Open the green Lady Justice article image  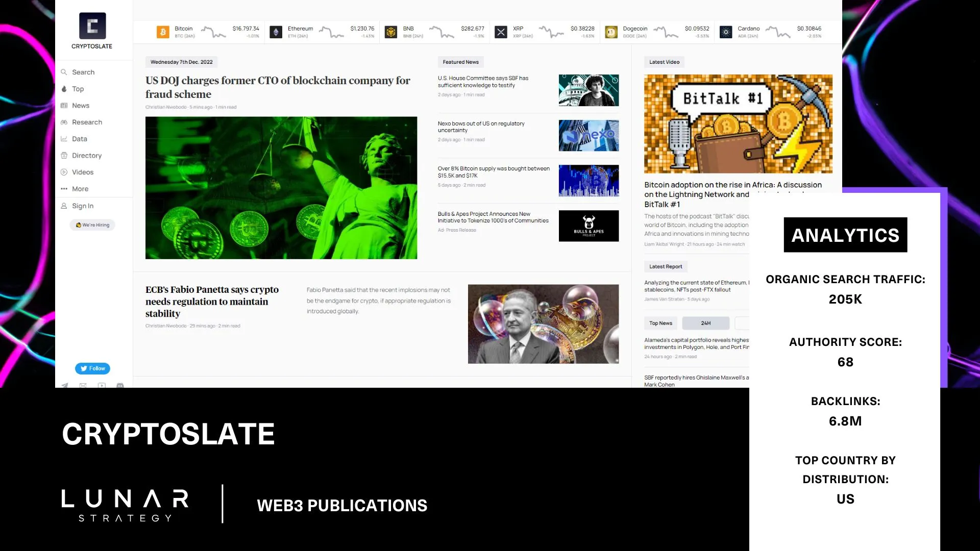point(281,188)
